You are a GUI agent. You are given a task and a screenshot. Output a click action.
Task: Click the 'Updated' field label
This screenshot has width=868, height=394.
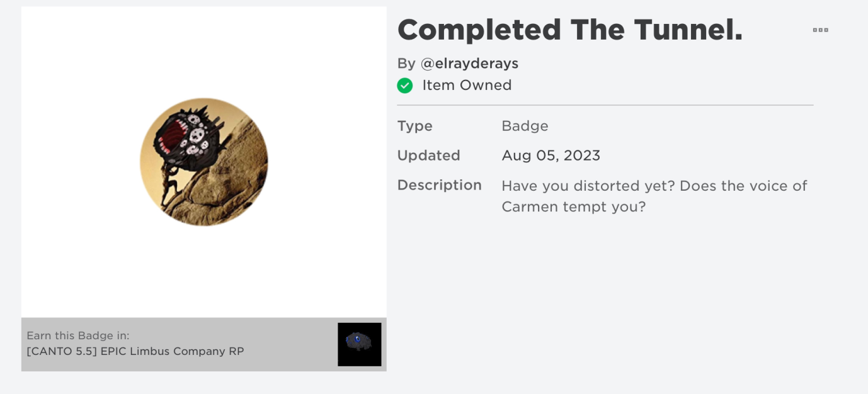[x=428, y=155]
